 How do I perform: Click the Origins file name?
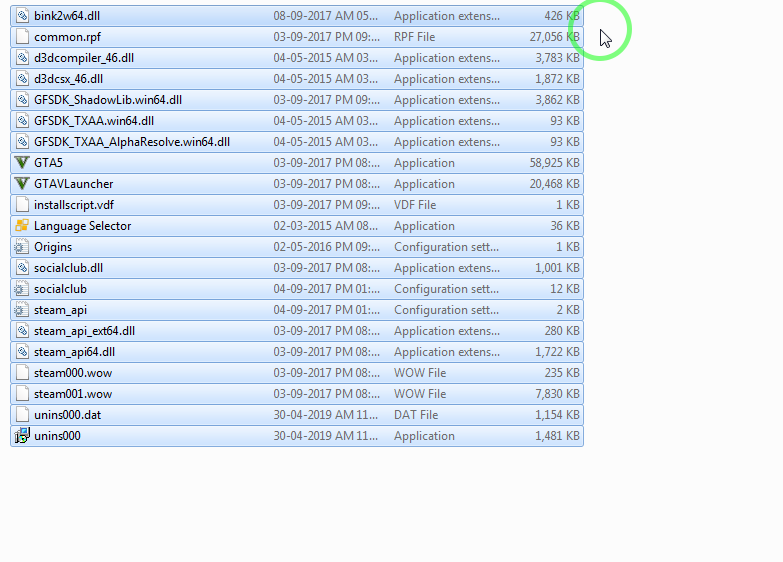point(53,247)
